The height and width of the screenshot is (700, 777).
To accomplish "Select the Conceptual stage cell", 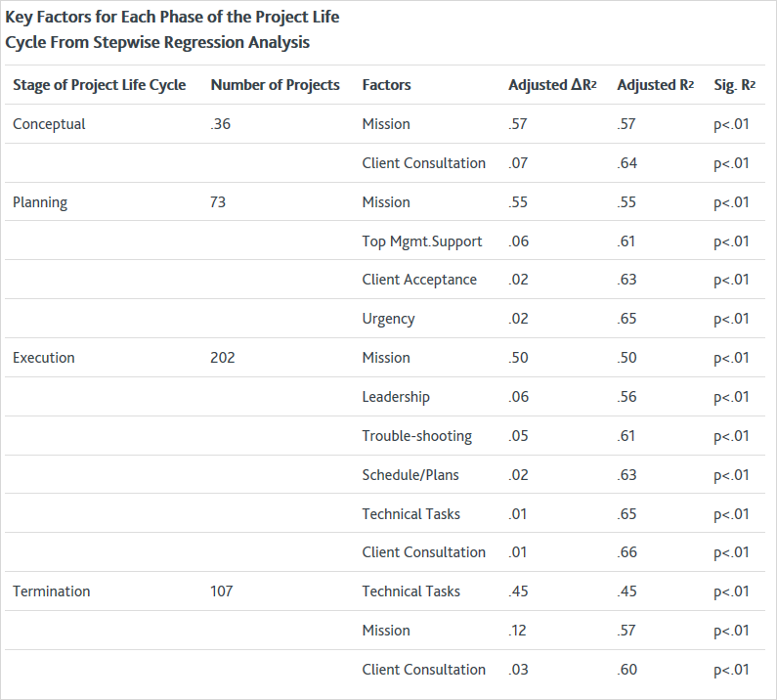I will (x=49, y=124).
